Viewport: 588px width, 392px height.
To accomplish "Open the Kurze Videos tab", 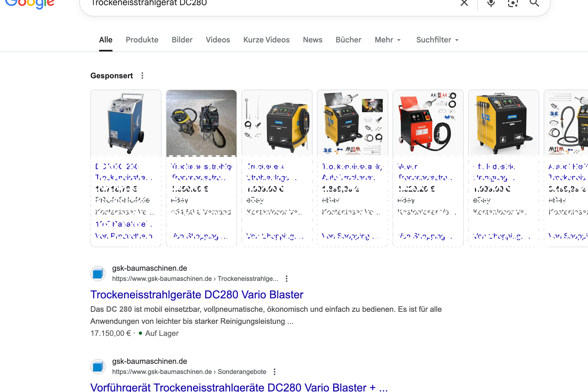I will coord(266,40).
